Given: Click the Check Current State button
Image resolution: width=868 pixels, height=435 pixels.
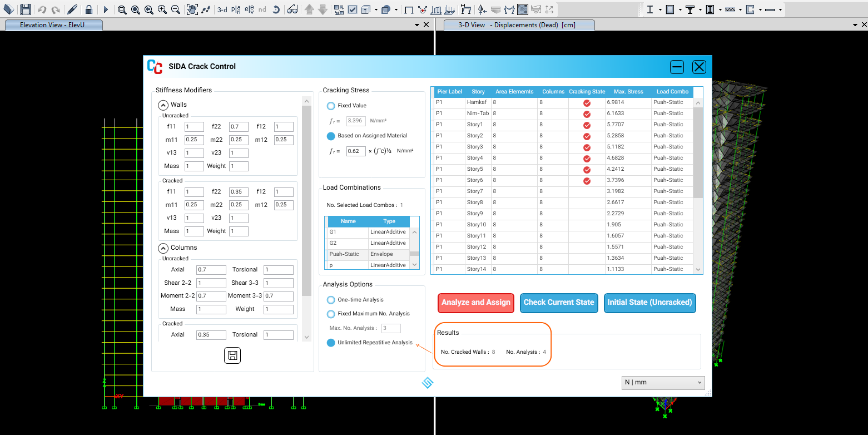Looking at the screenshot, I should [x=559, y=303].
